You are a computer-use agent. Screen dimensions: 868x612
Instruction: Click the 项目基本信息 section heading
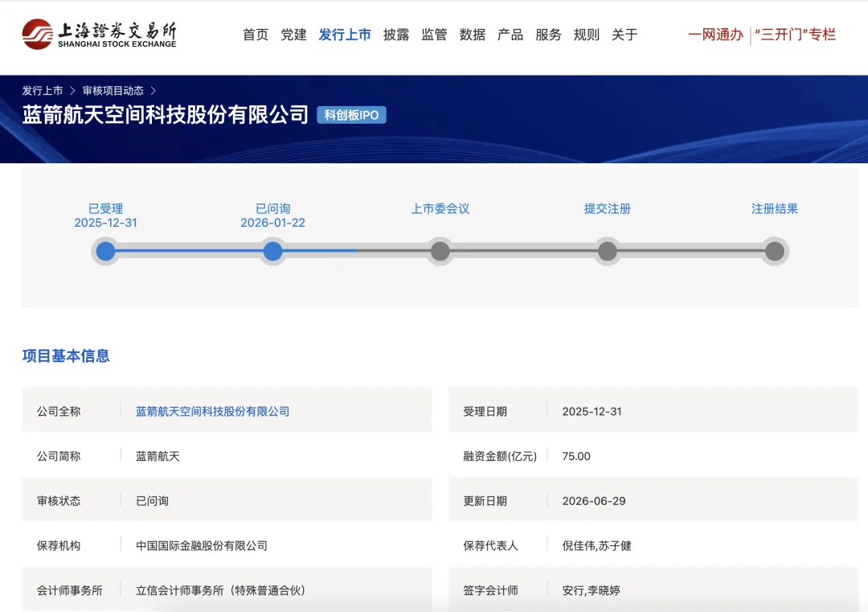pos(66,355)
